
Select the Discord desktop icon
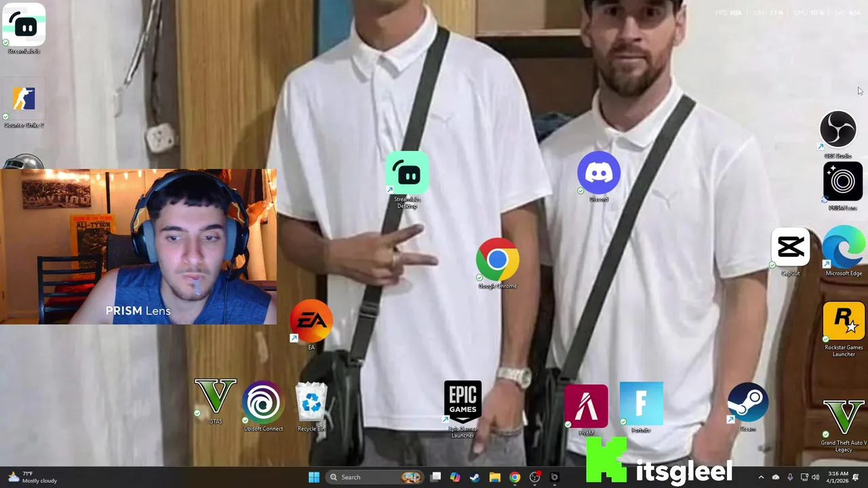(599, 178)
